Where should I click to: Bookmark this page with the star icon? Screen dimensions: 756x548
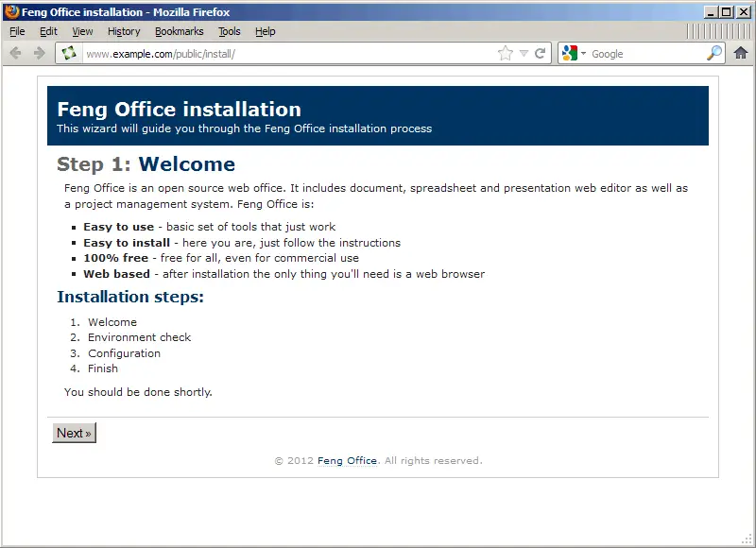pos(506,53)
